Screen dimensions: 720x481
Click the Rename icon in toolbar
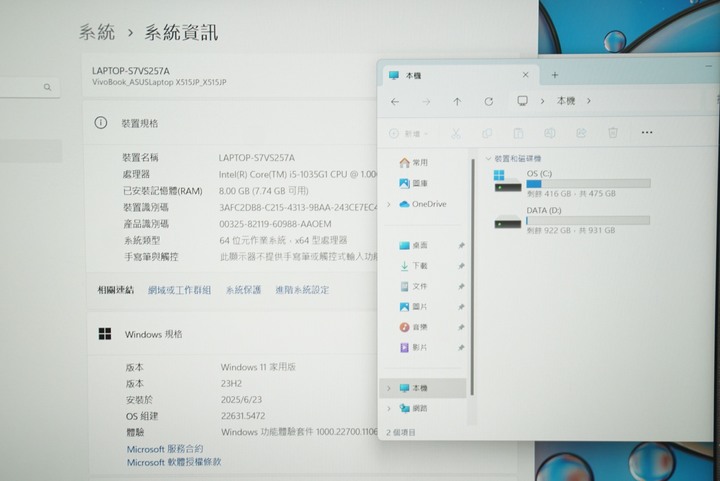click(x=550, y=134)
